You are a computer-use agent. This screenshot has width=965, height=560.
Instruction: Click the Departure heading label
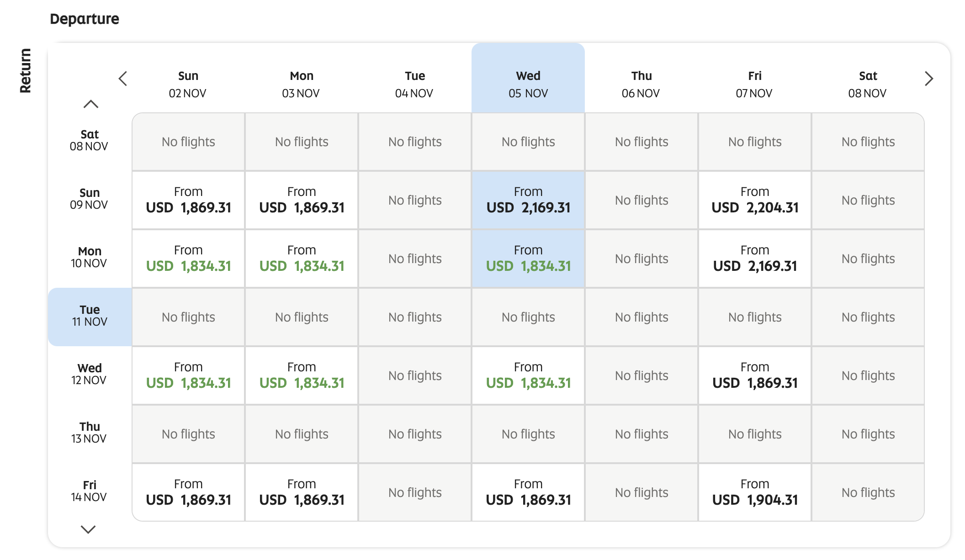(x=85, y=19)
